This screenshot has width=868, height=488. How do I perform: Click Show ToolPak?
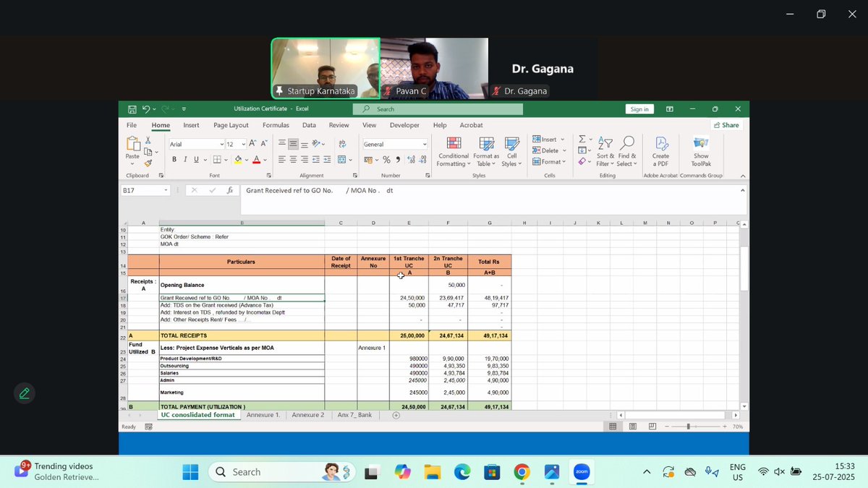coord(701,152)
